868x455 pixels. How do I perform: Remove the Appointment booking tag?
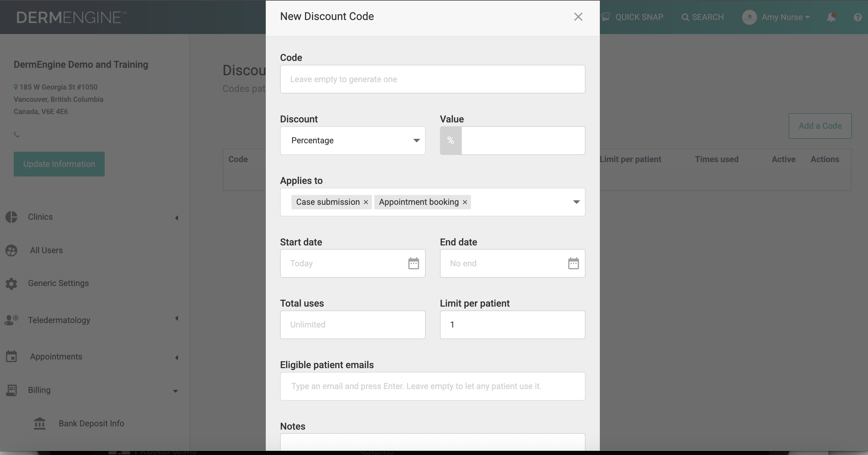(465, 202)
